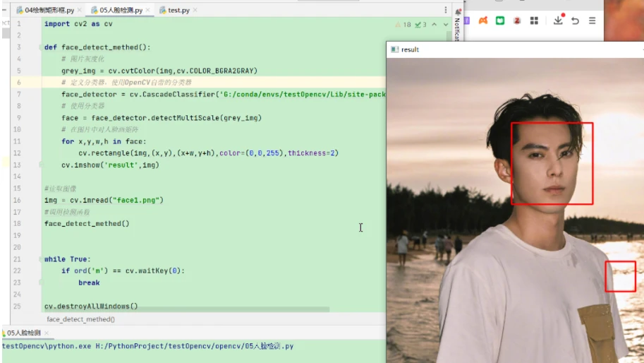The width and height of the screenshot is (644, 363).
Task: Click the face_detect_method() call on line 18
Action: (x=87, y=224)
